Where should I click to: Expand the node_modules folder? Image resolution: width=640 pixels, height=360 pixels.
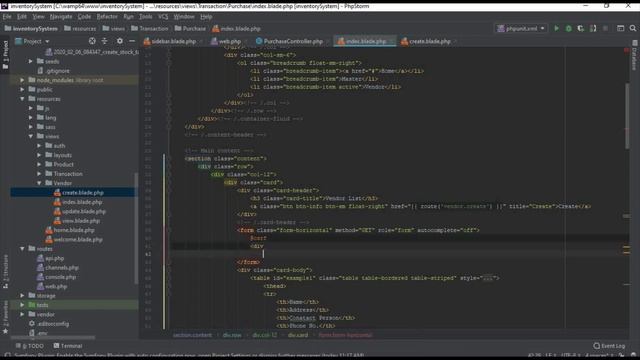pos(22,80)
